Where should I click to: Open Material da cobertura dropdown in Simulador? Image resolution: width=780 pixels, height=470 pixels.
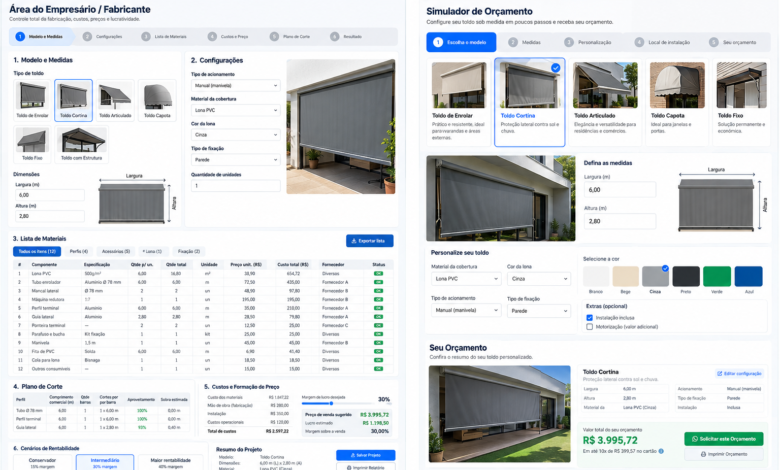466,279
